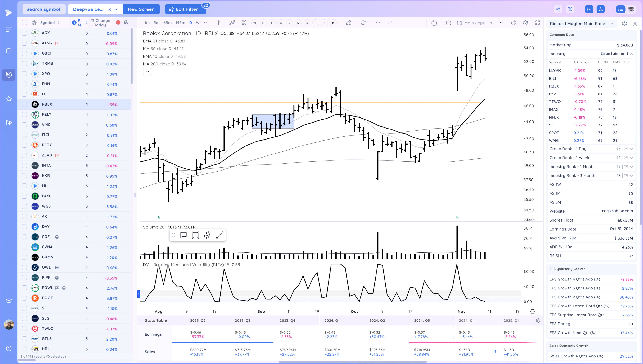This screenshot has height=364, width=643.
Task: Collapse the chart indicator legend
Action: coord(148,71)
